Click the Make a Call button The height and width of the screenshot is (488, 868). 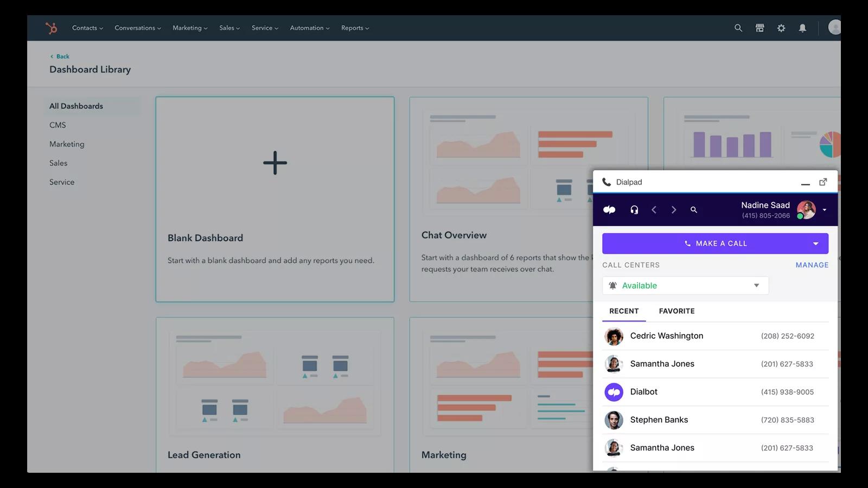point(715,243)
